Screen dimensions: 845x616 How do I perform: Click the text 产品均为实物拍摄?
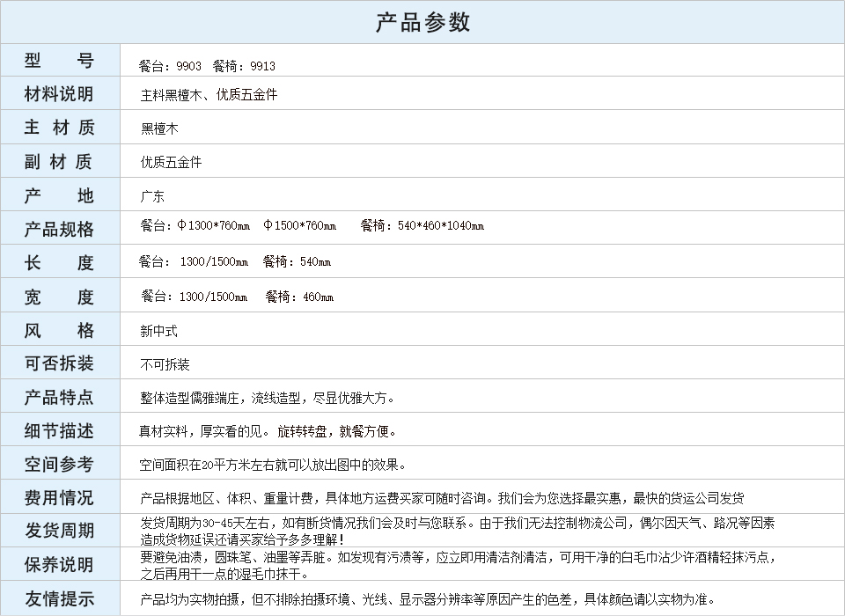(189, 599)
